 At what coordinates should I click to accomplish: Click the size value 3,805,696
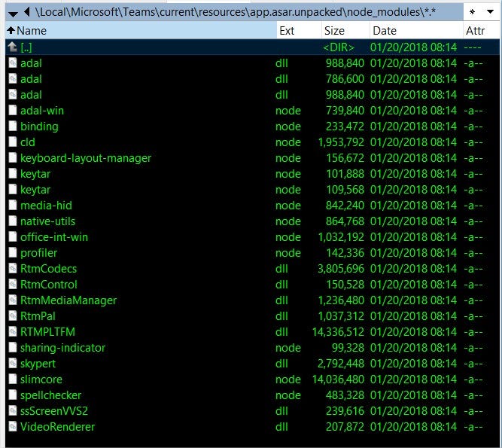click(x=341, y=268)
